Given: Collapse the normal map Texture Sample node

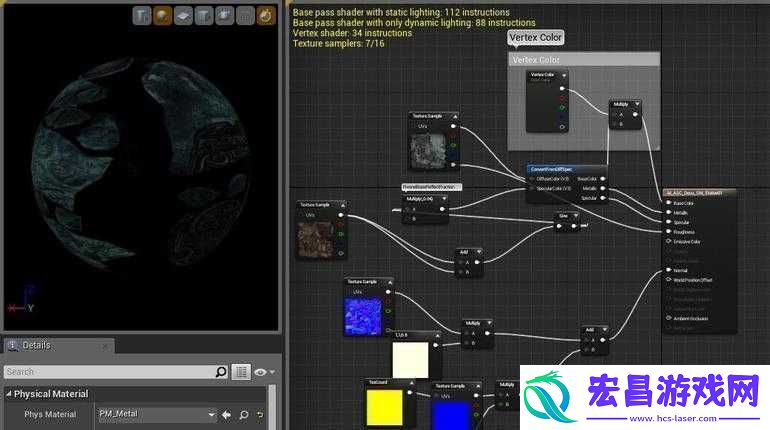Looking at the screenshot, I should [390, 282].
